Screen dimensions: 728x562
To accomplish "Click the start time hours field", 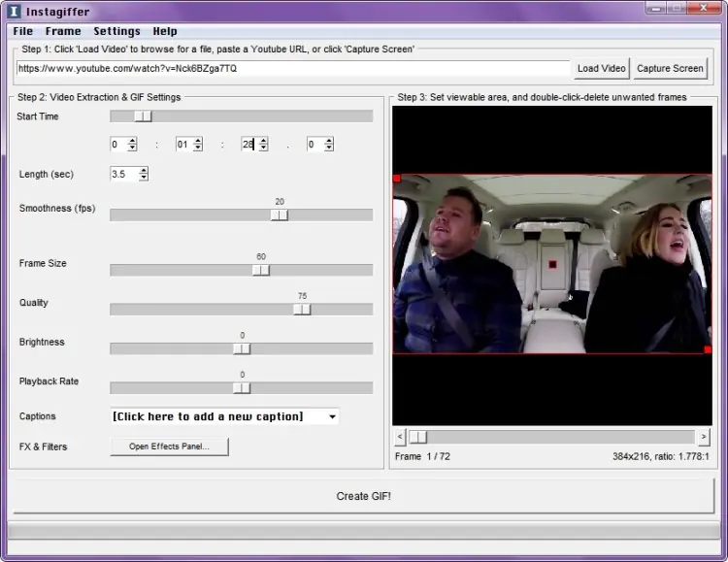I will [x=118, y=144].
